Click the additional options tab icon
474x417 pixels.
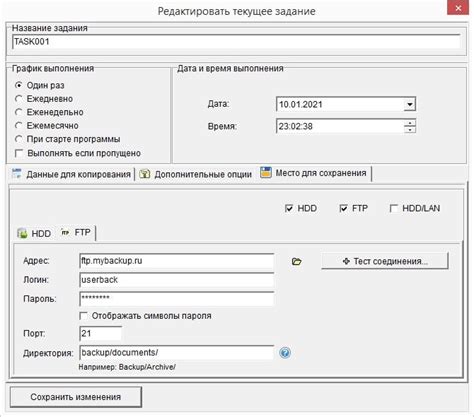(x=145, y=174)
